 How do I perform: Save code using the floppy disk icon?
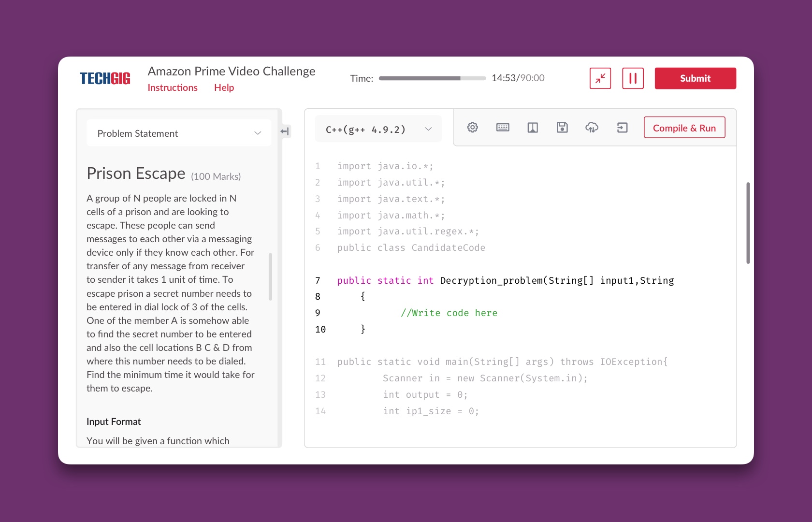pos(562,128)
